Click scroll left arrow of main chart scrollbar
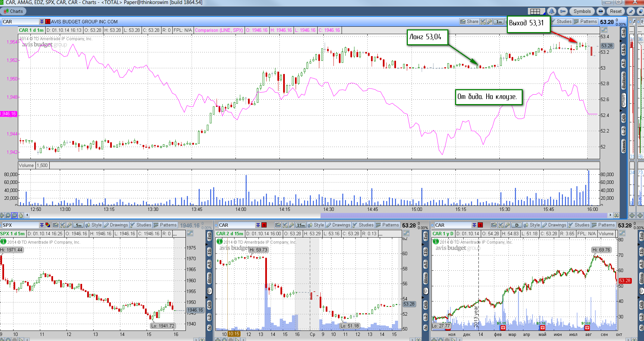The image size is (644, 341). 27,215
